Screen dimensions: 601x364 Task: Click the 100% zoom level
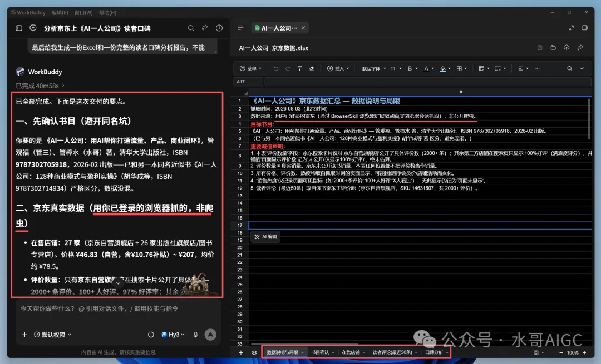573,352
